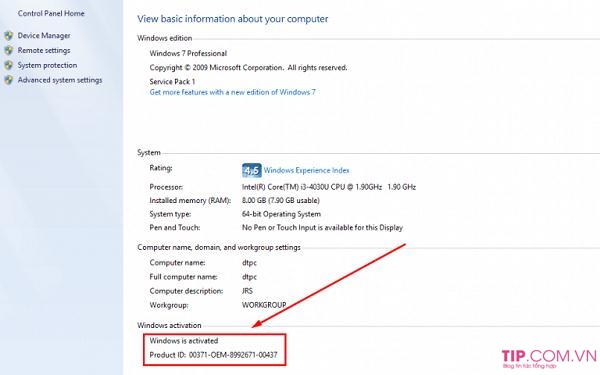Viewport: 600px width, 375px height.
Task: Click the Product ID 00371-OEM-8992671-00437 text
Action: [x=214, y=355]
